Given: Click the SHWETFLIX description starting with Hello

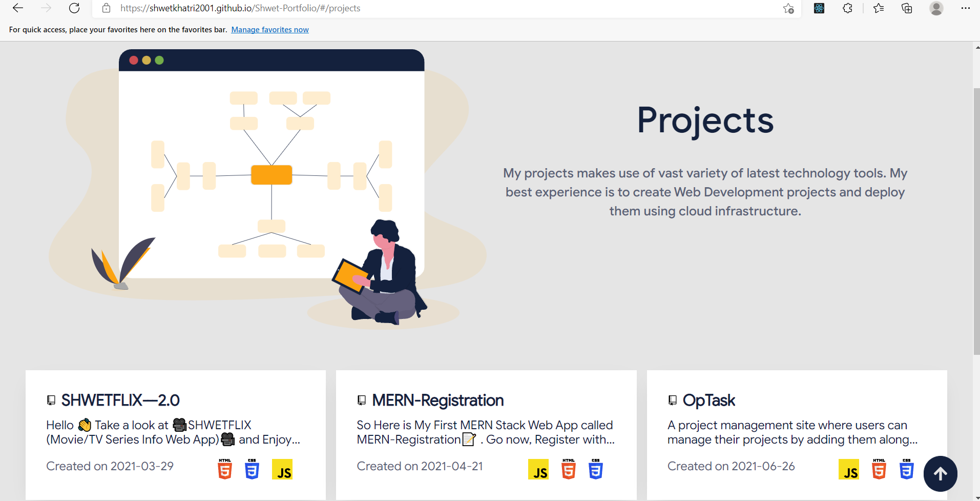Looking at the screenshot, I should [173, 432].
